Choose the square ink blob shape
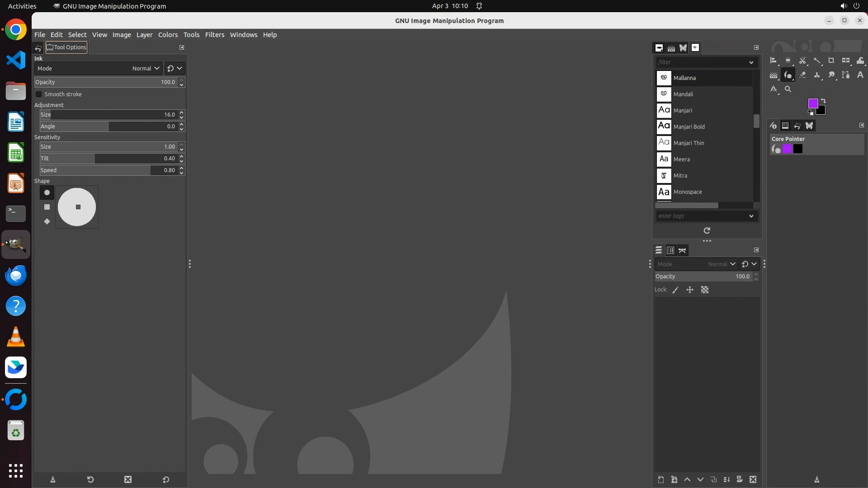The width and height of the screenshot is (868, 488). tap(47, 207)
